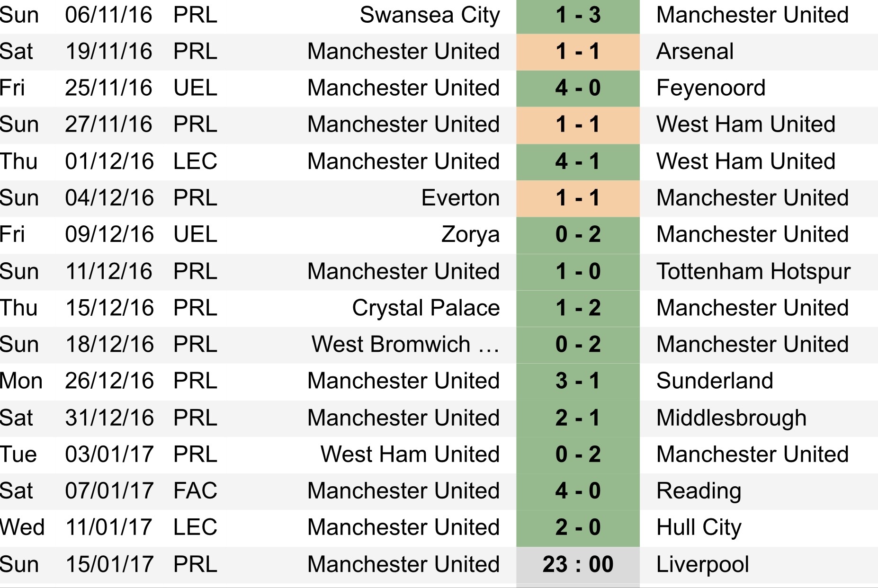Open the Reading team link
878x588 pixels.
click(699, 491)
